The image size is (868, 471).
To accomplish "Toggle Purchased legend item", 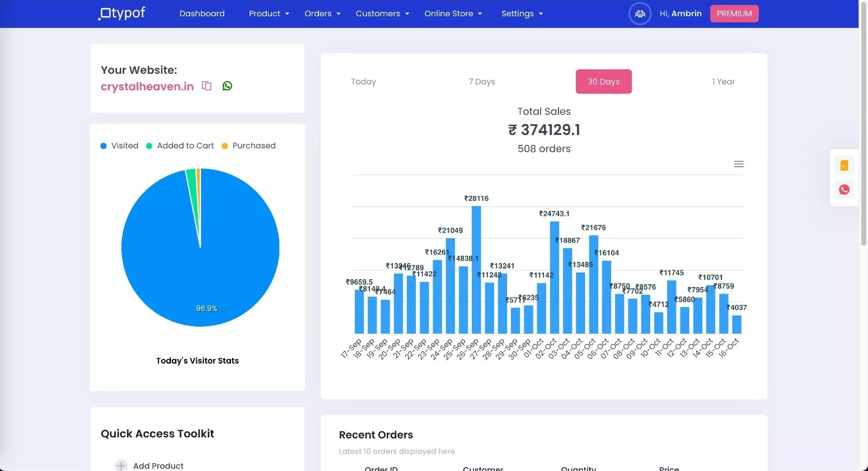I will [248, 145].
